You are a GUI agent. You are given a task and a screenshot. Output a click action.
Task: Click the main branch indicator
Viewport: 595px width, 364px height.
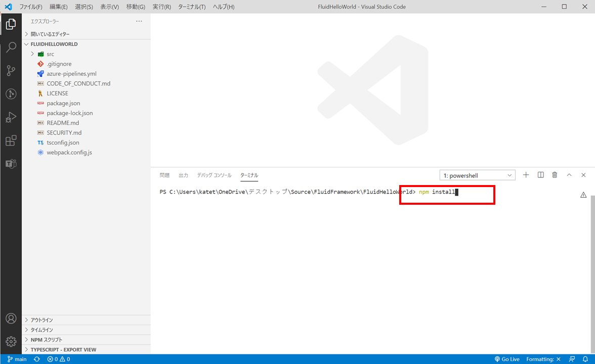(x=17, y=359)
